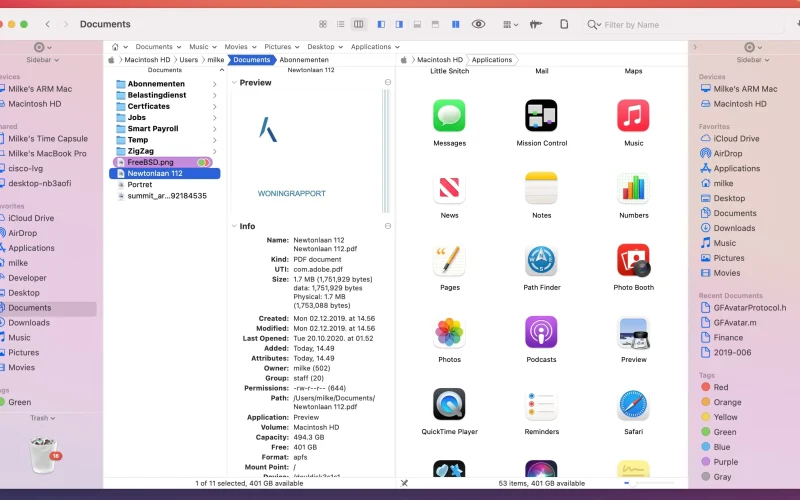
Task: Select the FreeBSD.png file
Action: tap(164, 162)
